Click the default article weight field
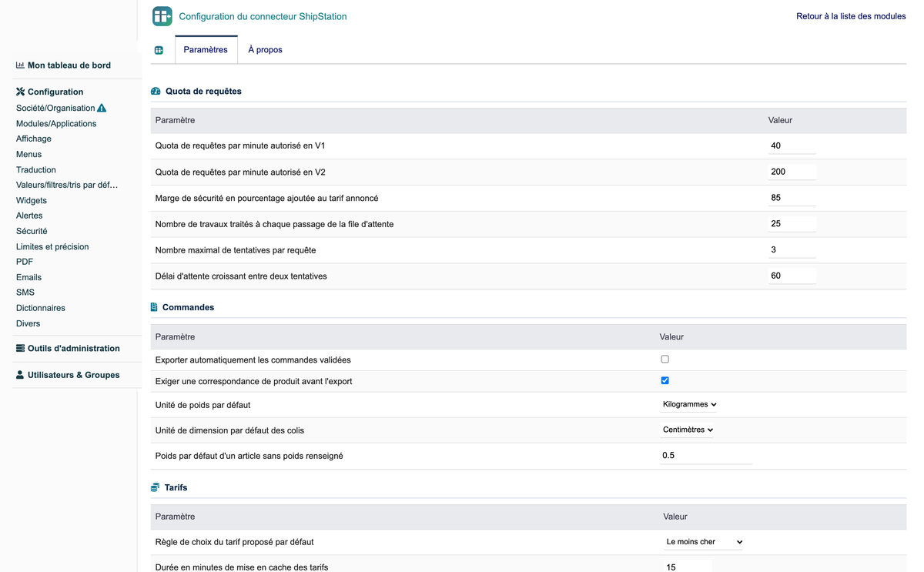 pyautogui.click(x=706, y=456)
